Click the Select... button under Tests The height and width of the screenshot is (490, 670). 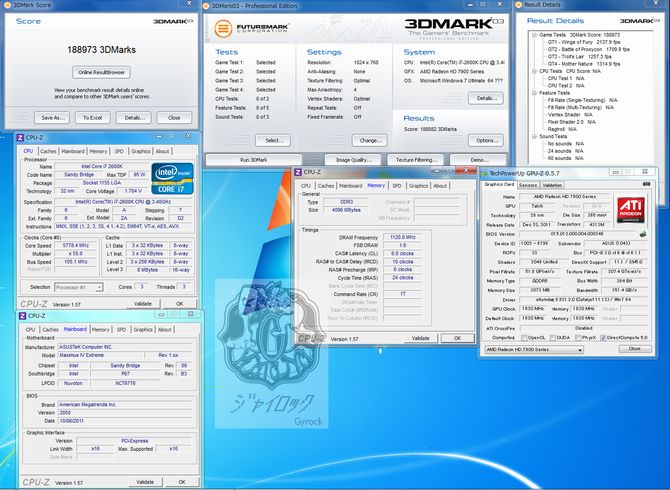coord(273,140)
